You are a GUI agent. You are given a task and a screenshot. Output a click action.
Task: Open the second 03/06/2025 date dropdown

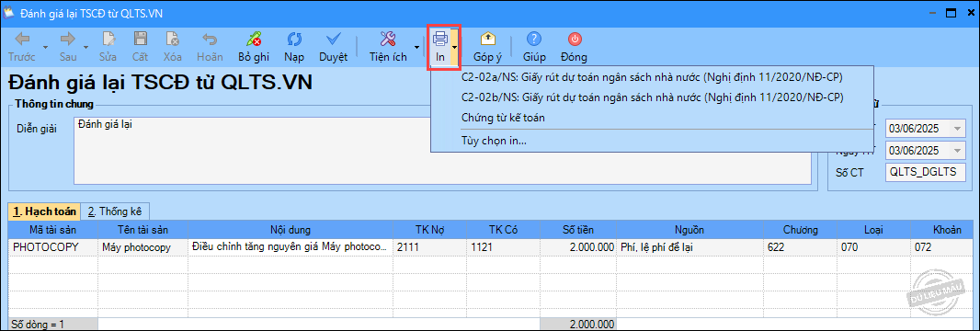(x=958, y=151)
